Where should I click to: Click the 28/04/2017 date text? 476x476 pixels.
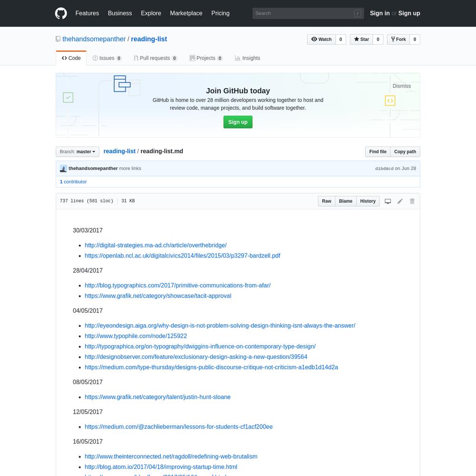pyautogui.click(x=88, y=270)
